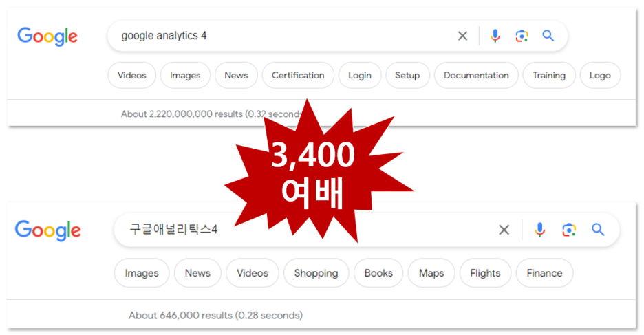
Task: Click the magnifier icon beside 'google analytics 4'
Action: [548, 36]
